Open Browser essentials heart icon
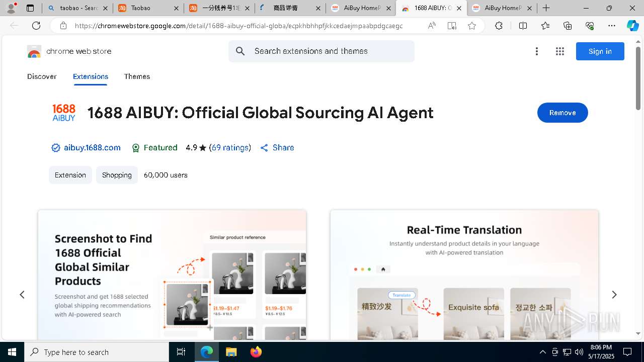The image size is (644, 362). [590, 26]
